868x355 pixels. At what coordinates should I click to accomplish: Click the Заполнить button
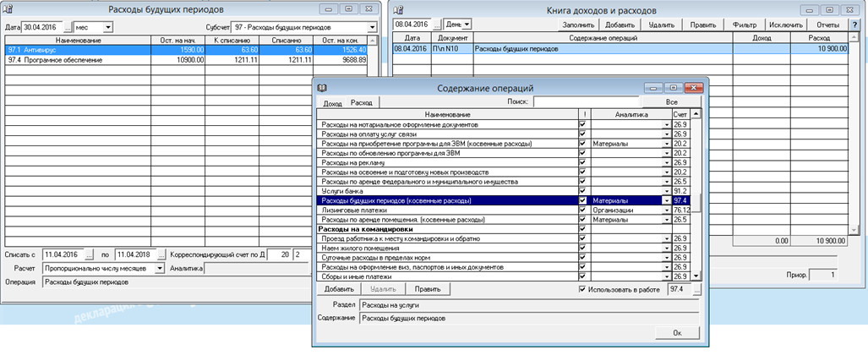tap(578, 25)
